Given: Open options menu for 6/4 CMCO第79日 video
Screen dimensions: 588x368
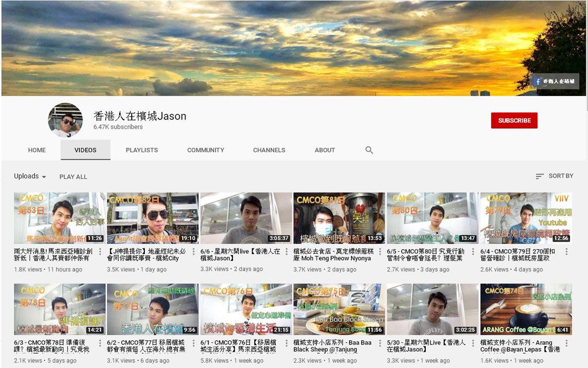Looking at the screenshot, I should [566, 251].
